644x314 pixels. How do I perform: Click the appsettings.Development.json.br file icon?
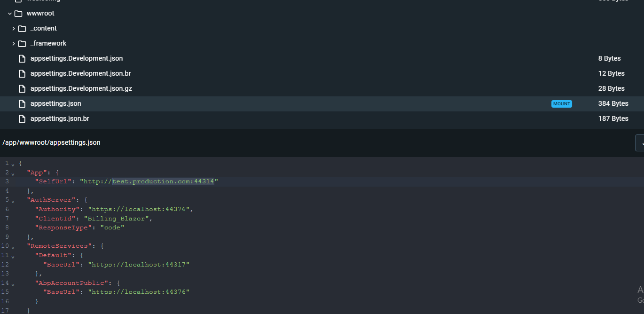pos(22,74)
